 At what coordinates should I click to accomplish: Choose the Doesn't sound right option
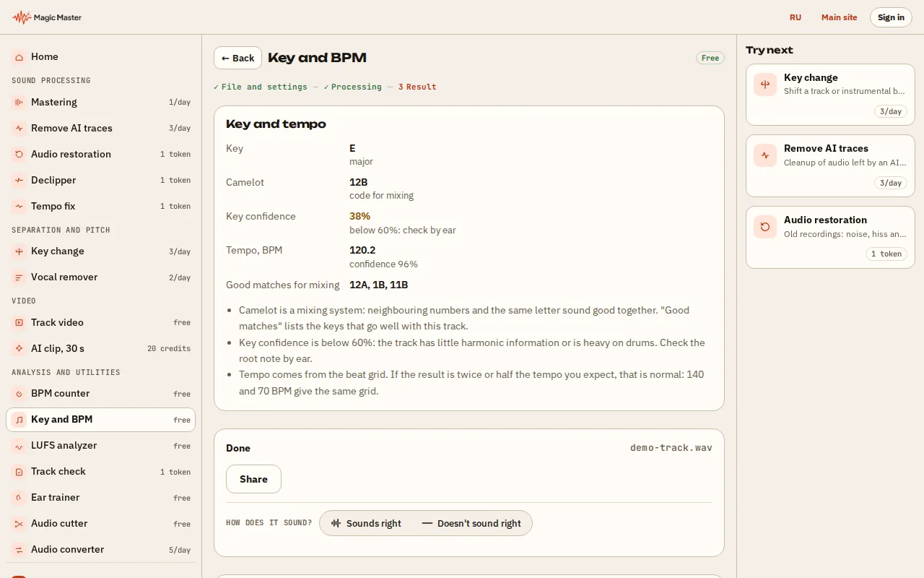(x=471, y=523)
